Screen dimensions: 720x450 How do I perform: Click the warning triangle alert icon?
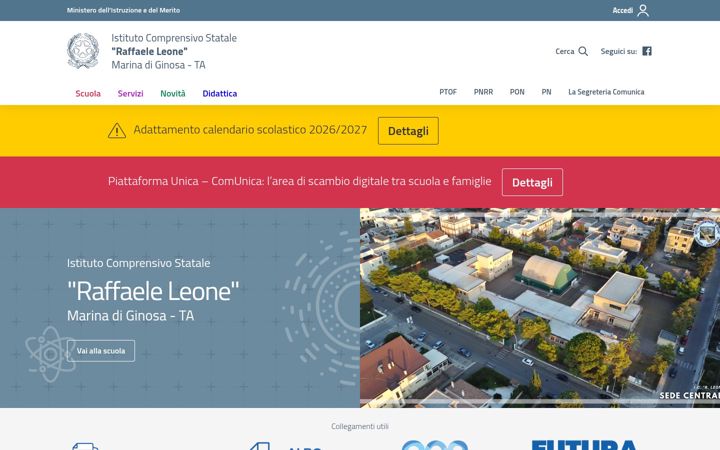117,130
